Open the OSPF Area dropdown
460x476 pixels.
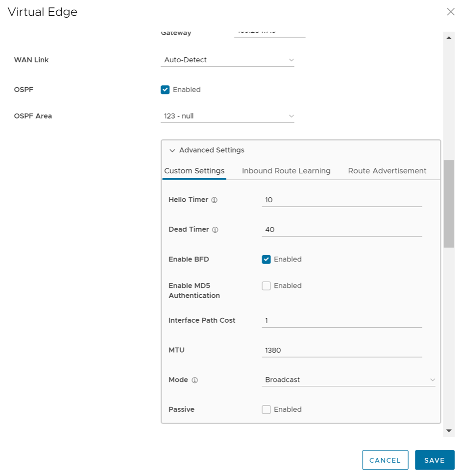click(x=228, y=117)
